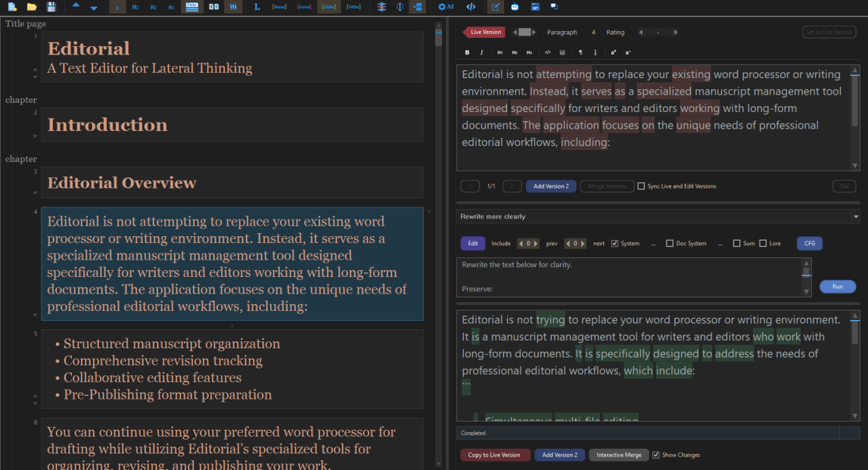
Task: Click the pilcrow paragraph mark icon
Action: coord(580,52)
